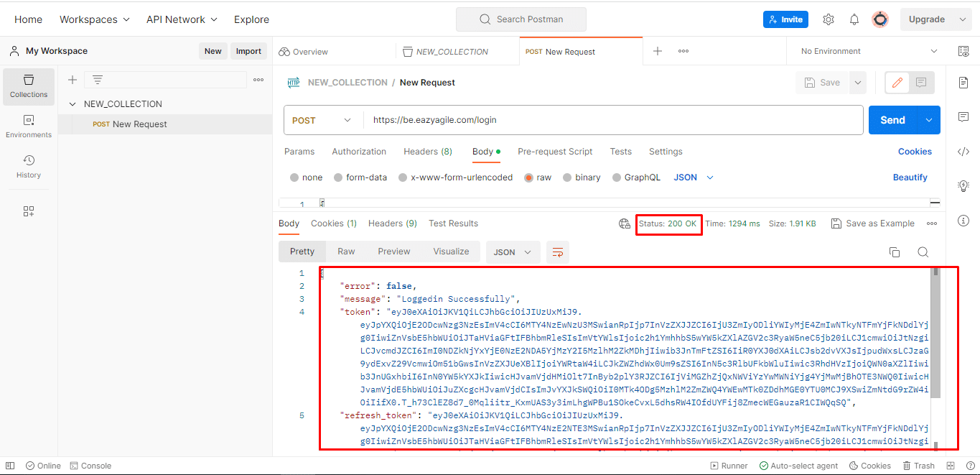Toggle the sidebar via bottom-left icon
Screen dimensions: 980x475
click(10, 466)
